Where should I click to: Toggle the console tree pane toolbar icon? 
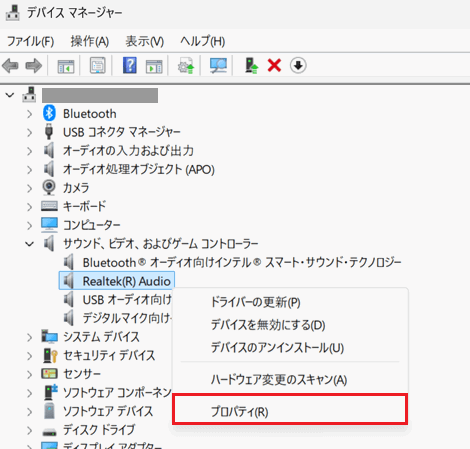66,66
